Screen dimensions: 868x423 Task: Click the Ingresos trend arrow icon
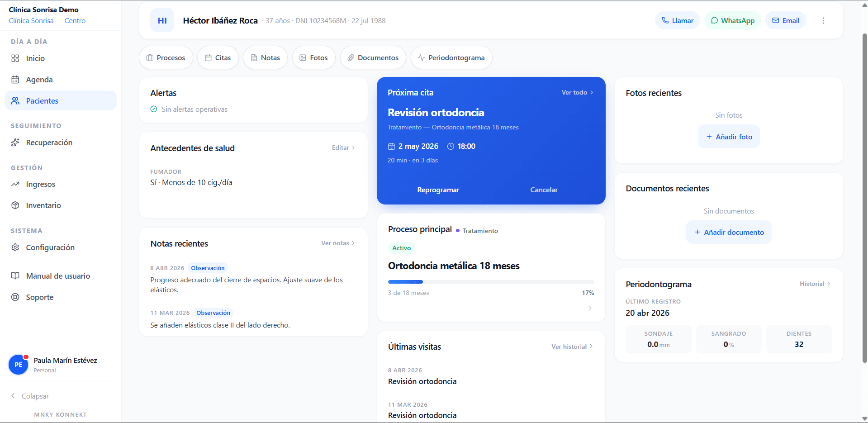tap(15, 184)
